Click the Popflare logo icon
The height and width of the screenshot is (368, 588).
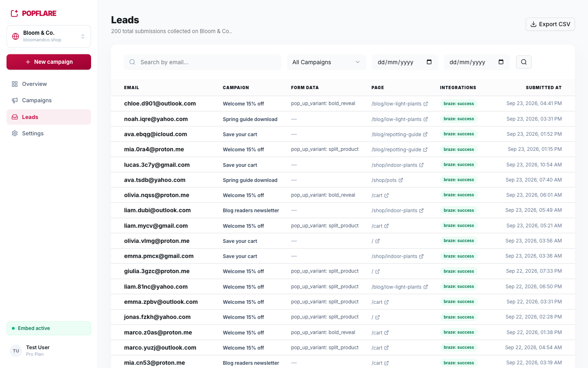pyautogui.click(x=14, y=13)
